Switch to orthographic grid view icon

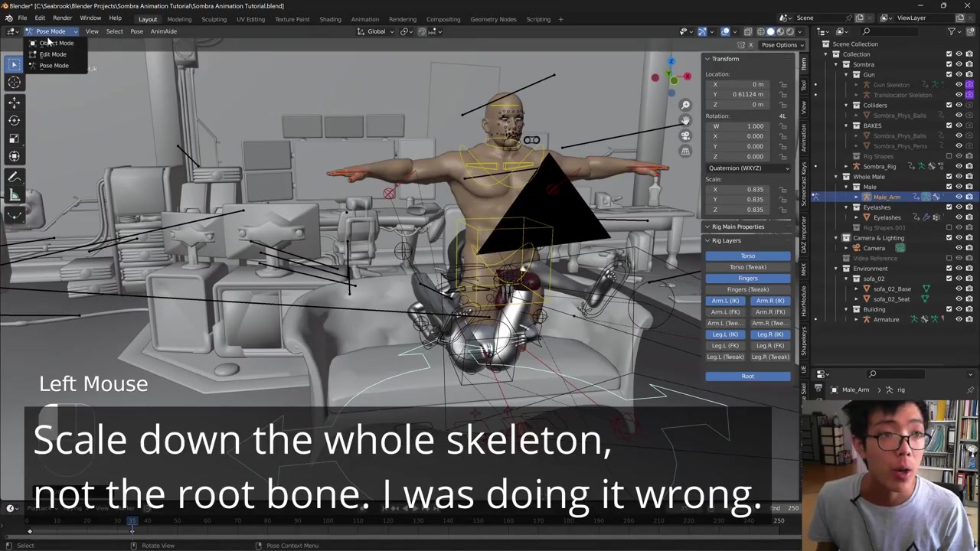point(685,151)
